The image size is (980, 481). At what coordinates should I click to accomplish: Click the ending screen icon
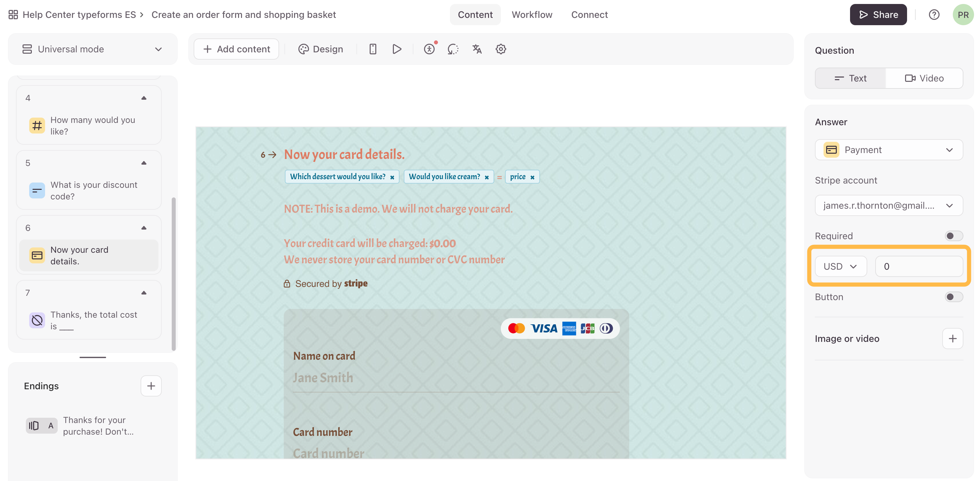click(x=41, y=425)
